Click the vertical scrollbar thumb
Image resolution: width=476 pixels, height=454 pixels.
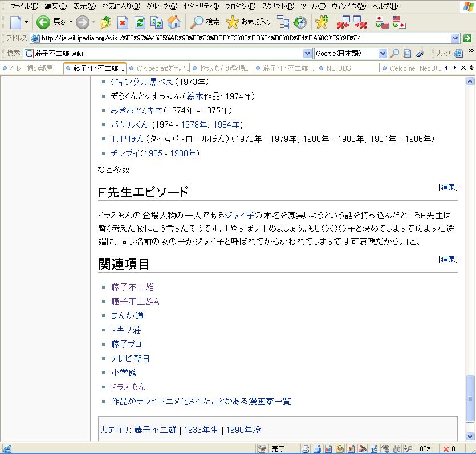tap(470, 399)
